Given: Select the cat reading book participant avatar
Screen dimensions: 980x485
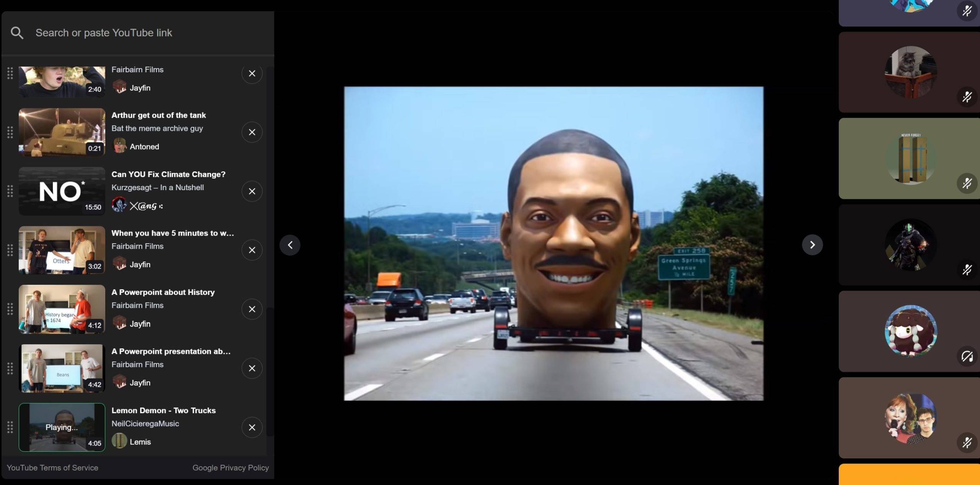Looking at the screenshot, I should pyautogui.click(x=911, y=72).
